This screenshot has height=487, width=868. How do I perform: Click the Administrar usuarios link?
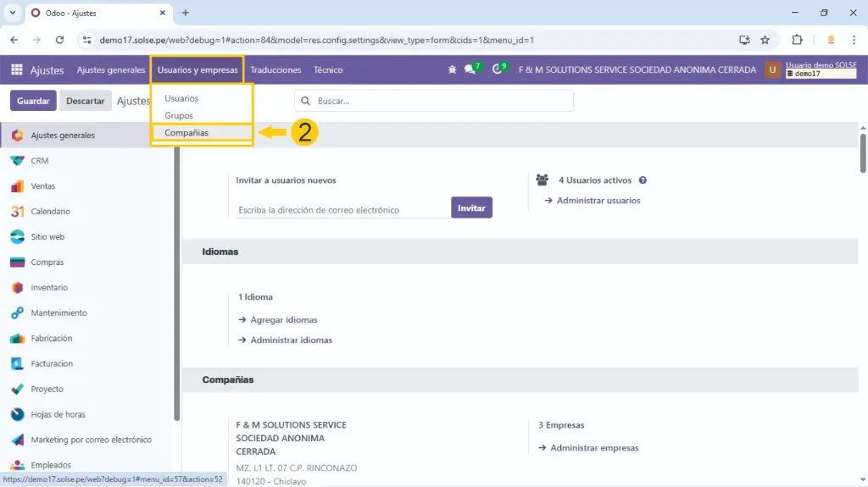pos(598,201)
